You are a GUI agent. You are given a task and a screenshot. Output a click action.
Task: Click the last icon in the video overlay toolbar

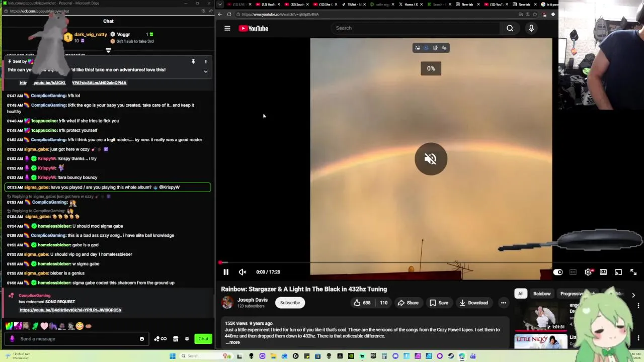(444, 48)
